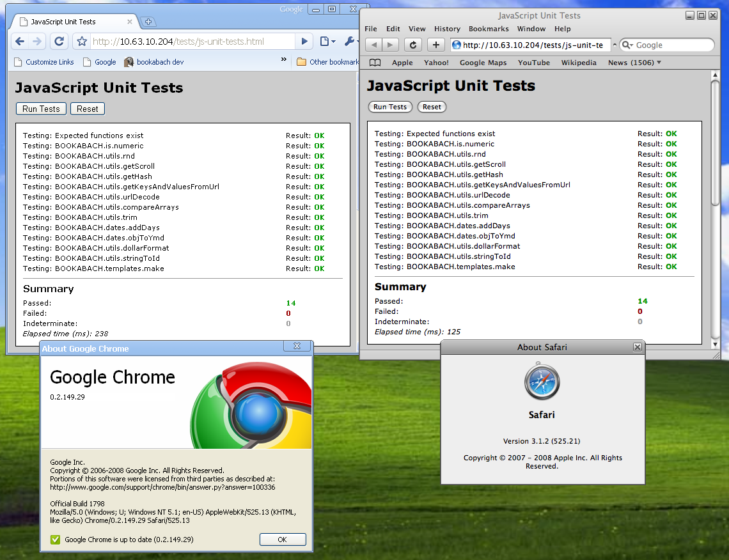Open Google bookmark in Chrome bar

click(x=100, y=62)
